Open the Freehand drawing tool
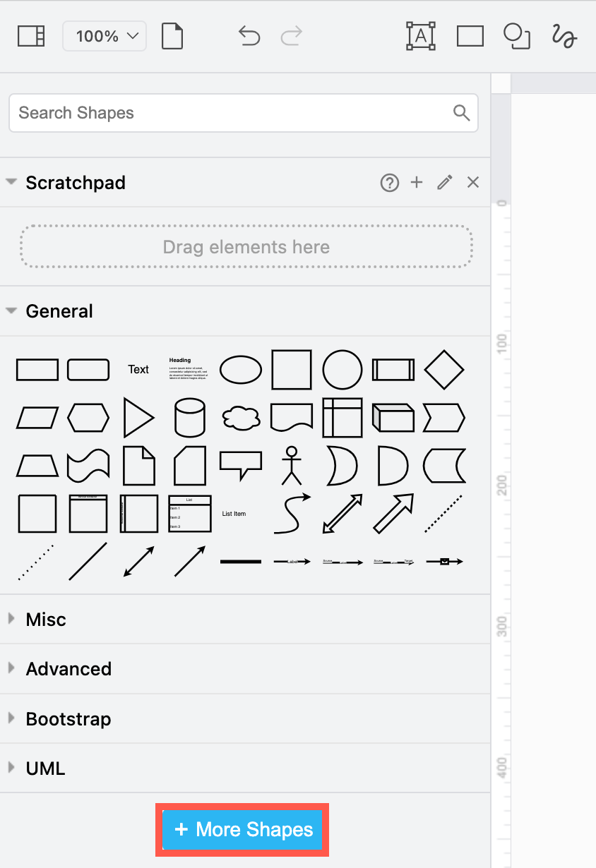 click(563, 35)
